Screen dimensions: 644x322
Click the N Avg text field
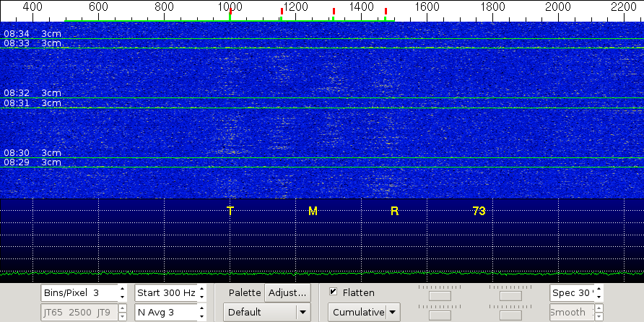[165, 313]
